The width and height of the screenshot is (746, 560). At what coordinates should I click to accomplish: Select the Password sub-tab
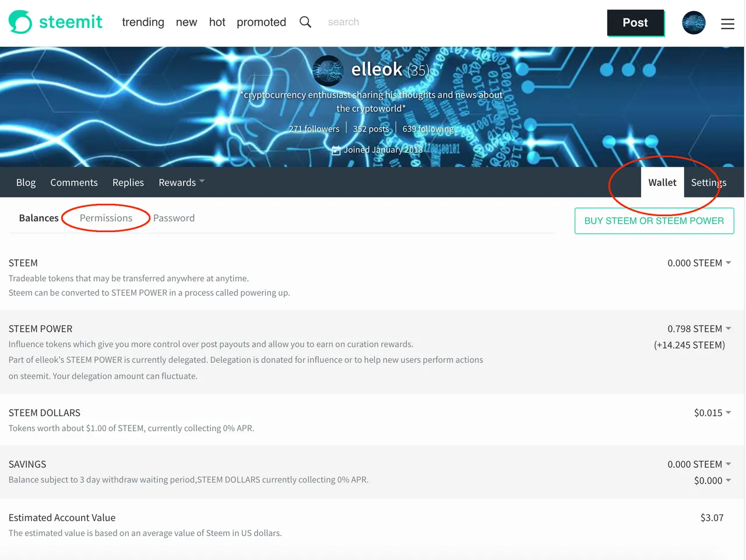pyautogui.click(x=174, y=218)
